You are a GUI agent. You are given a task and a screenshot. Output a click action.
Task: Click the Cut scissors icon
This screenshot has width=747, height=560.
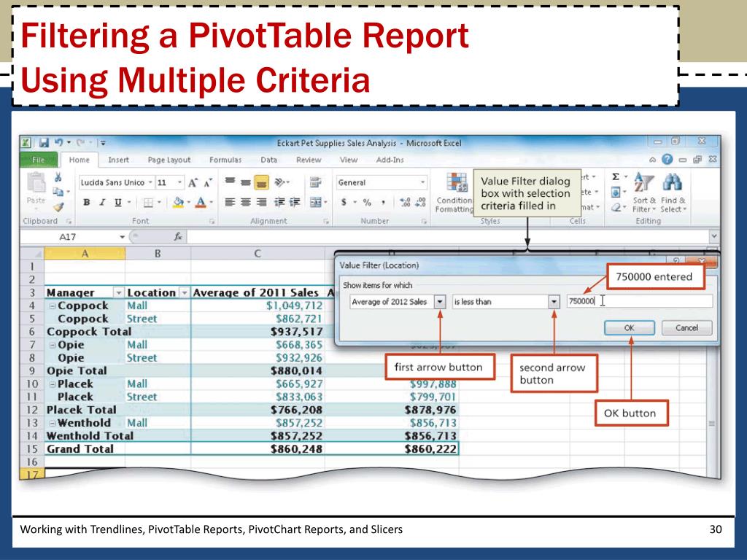(x=58, y=177)
